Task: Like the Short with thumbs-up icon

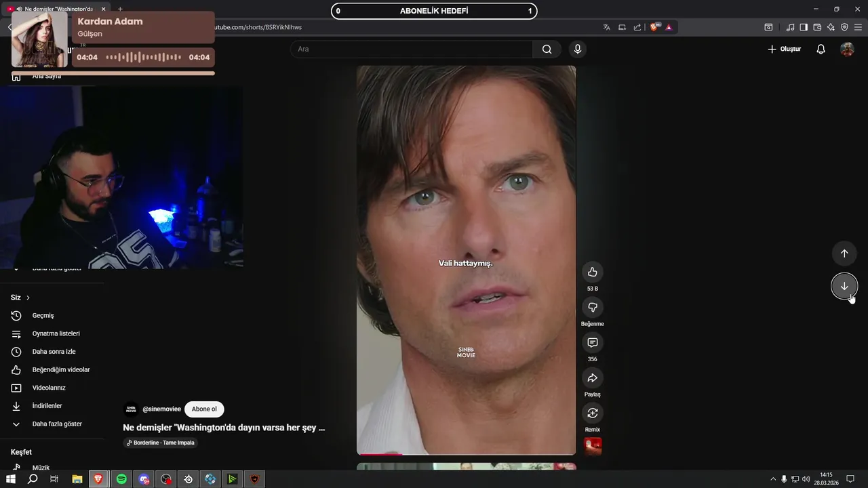Action: tap(592, 272)
